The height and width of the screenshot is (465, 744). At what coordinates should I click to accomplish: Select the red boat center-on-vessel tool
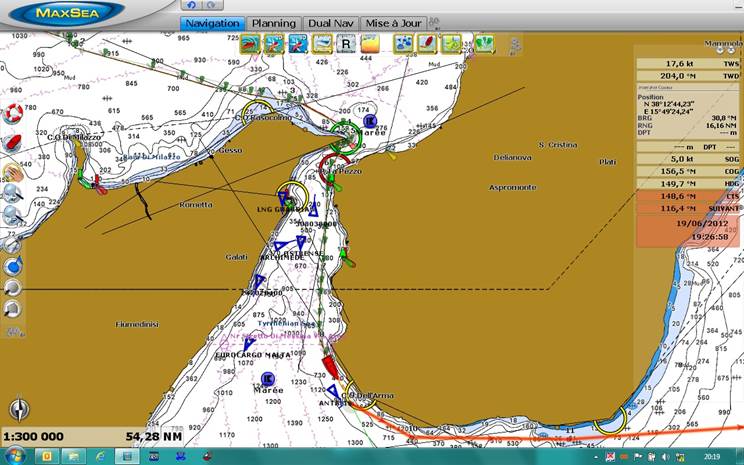click(14, 143)
